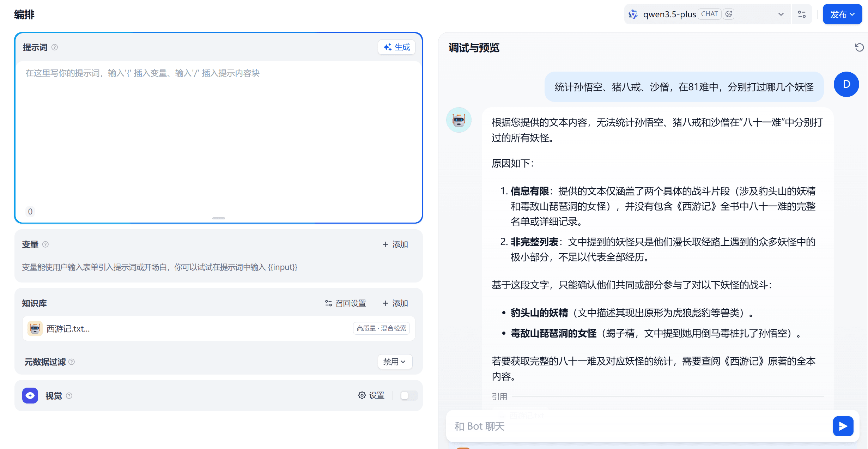Click the purple 视觉 eye icon

coord(30,395)
